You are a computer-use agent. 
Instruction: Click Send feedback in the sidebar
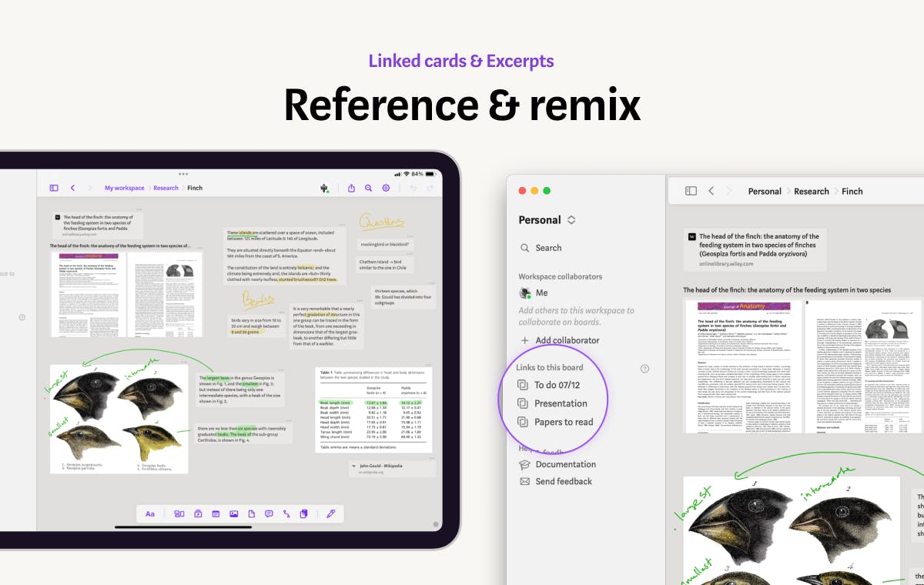click(556, 481)
